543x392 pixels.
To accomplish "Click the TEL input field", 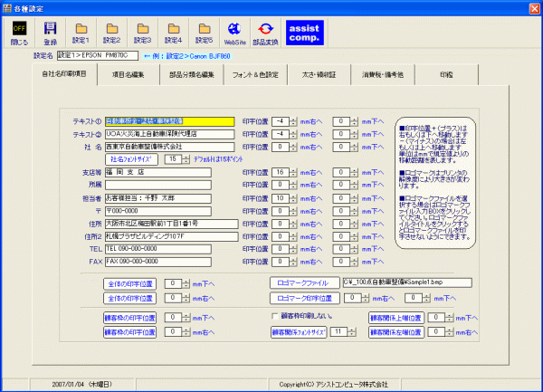I will tap(158, 249).
